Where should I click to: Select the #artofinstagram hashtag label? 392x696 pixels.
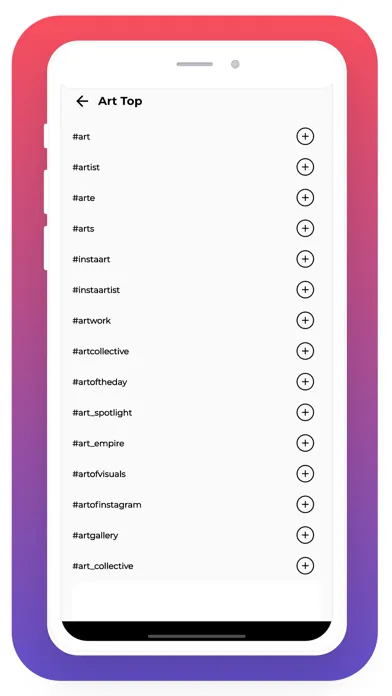[x=107, y=505]
